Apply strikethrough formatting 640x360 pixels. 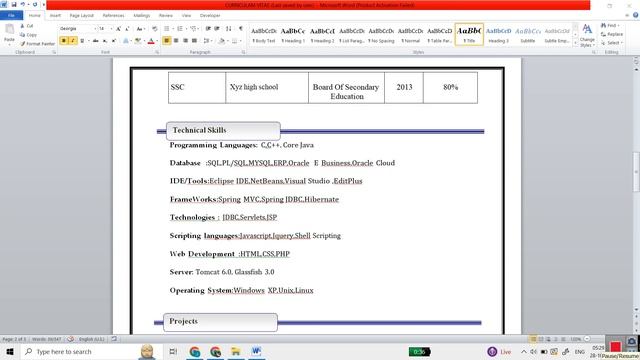click(x=96, y=41)
